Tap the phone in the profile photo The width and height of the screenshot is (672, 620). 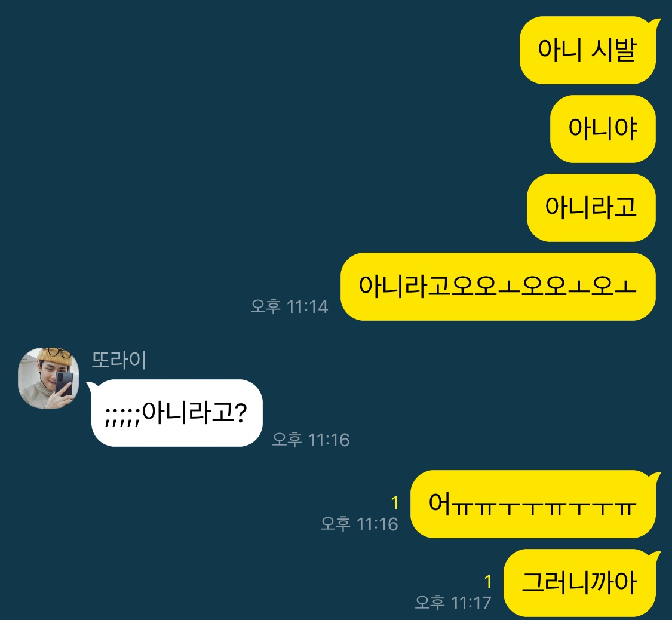point(65,383)
